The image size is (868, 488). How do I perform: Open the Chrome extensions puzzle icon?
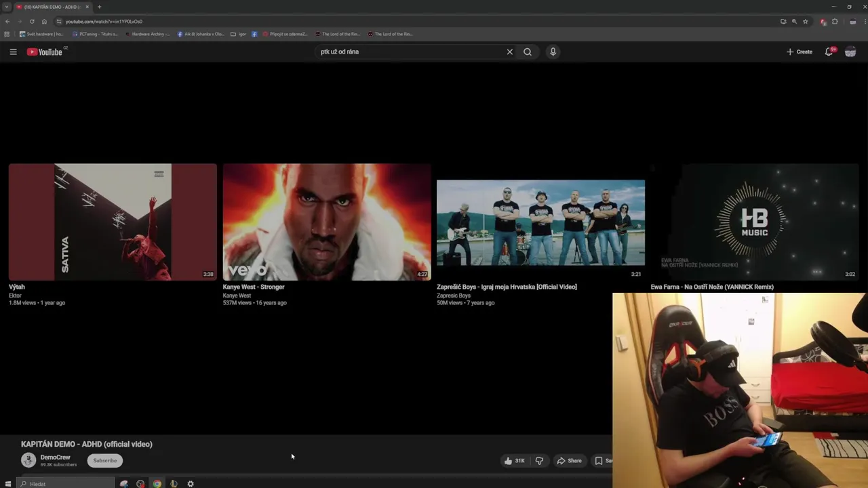pos(835,21)
